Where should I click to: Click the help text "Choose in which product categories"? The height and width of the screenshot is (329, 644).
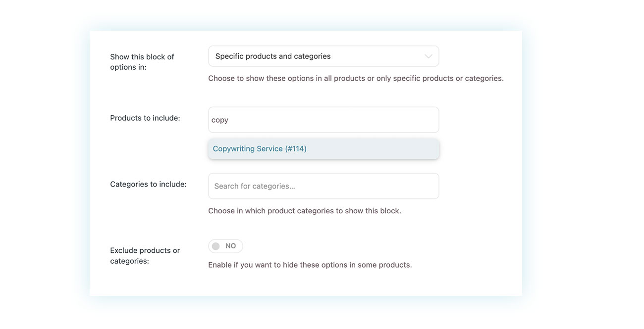305,211
